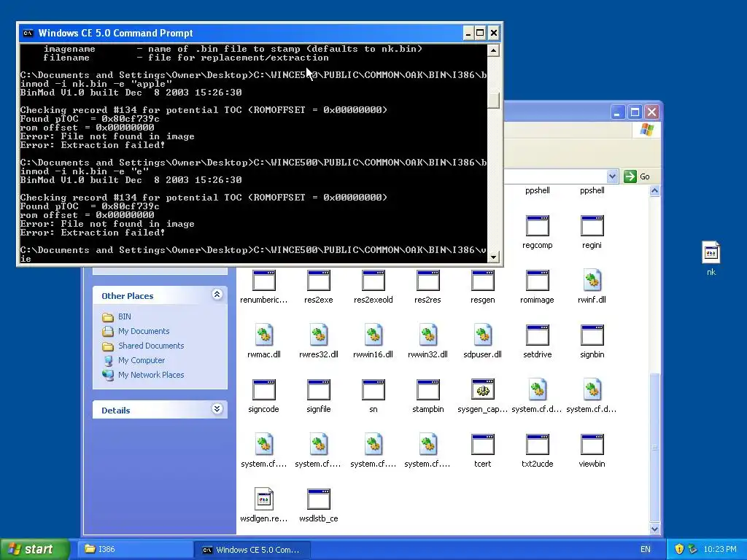Image resolution: width=747 pixels, height=560 pixels.
Task: Click the sn executable icon
Action: coord(373,390)
